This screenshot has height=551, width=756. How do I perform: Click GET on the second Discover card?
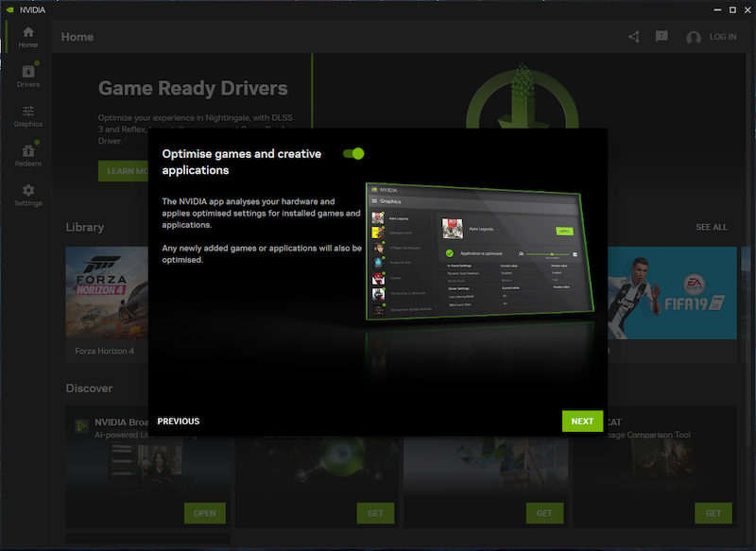[x=375, y=513]
